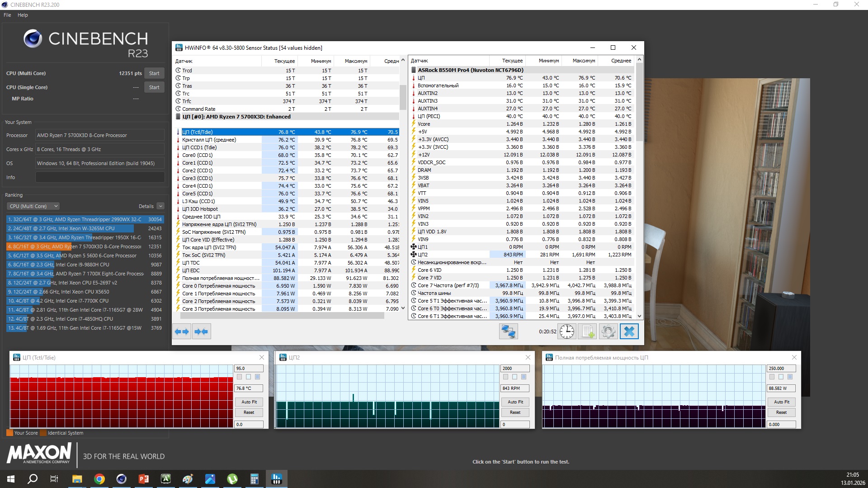This screenshot has height=488, width=868.
Task: Toggle the blue checkbox in the ЦП2 graph window
Action: [524, 377]
